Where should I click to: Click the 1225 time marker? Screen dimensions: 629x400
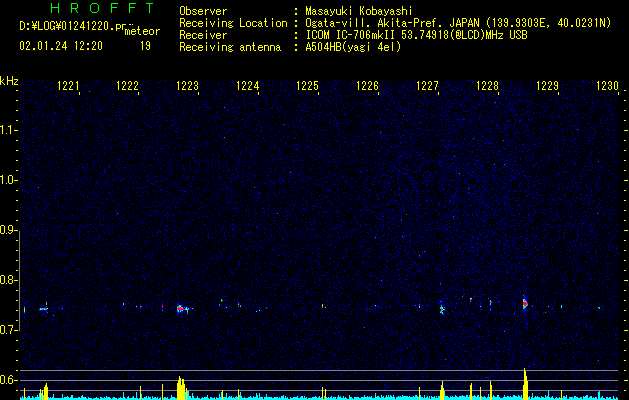click(x=308, y=86)
